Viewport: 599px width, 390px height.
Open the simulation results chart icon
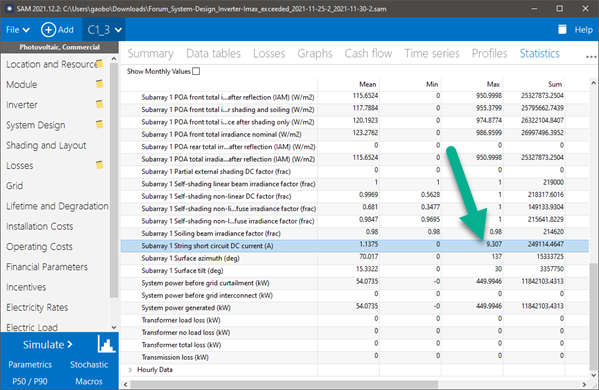tap(106, 344)
